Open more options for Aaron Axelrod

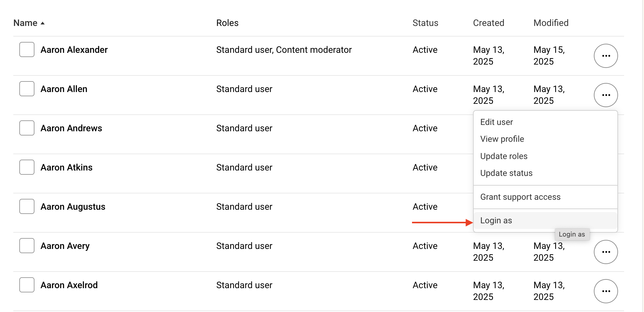[x=606, y=291]
